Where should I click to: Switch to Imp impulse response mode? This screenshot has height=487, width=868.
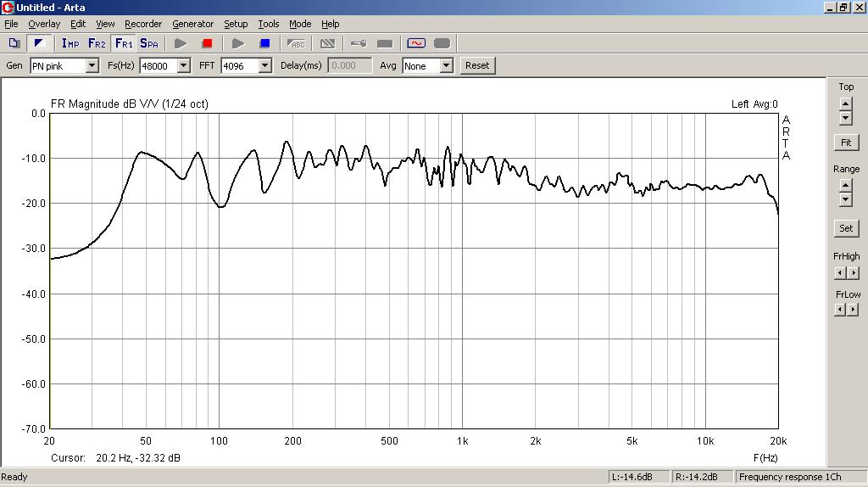pyautogui.click(x=70, y=43)
